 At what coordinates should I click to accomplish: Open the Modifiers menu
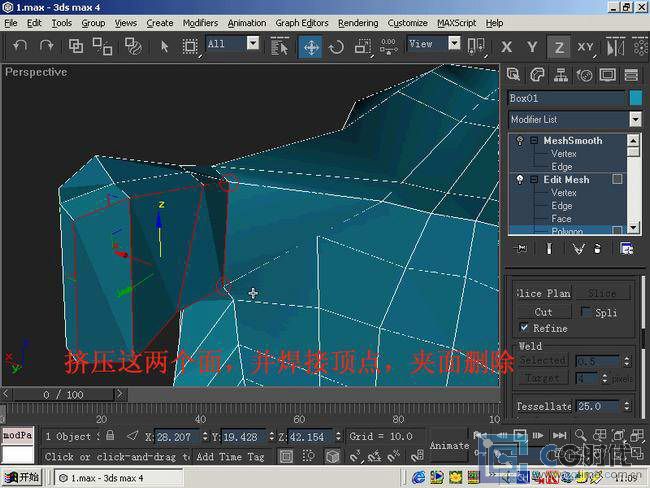pos(200,23)
